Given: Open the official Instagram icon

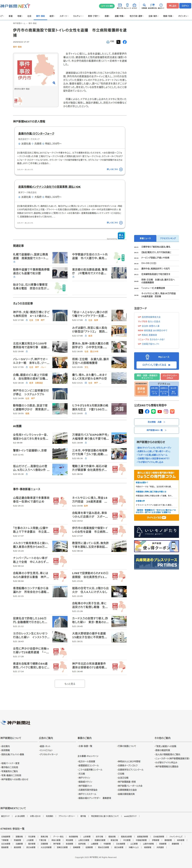Looking at the screenshot, I should pos(166,411).
